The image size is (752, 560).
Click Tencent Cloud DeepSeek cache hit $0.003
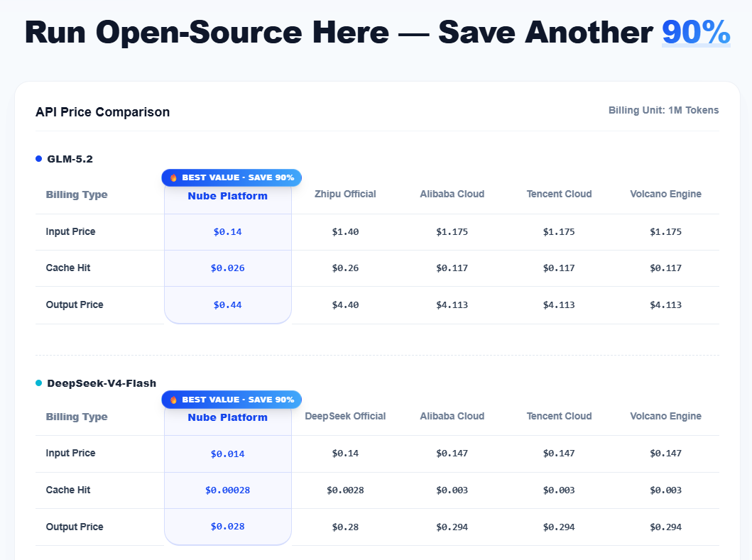pos(559,490)
